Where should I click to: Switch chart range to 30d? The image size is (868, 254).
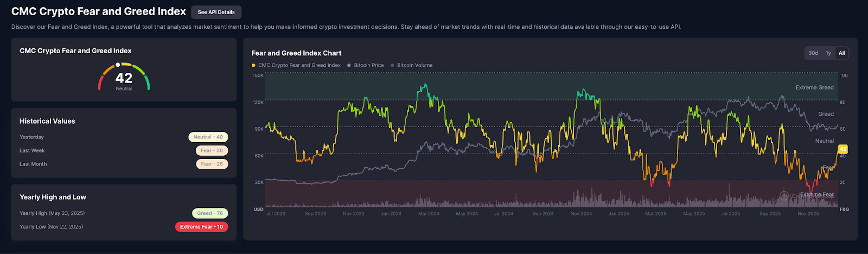click(813, 53)
